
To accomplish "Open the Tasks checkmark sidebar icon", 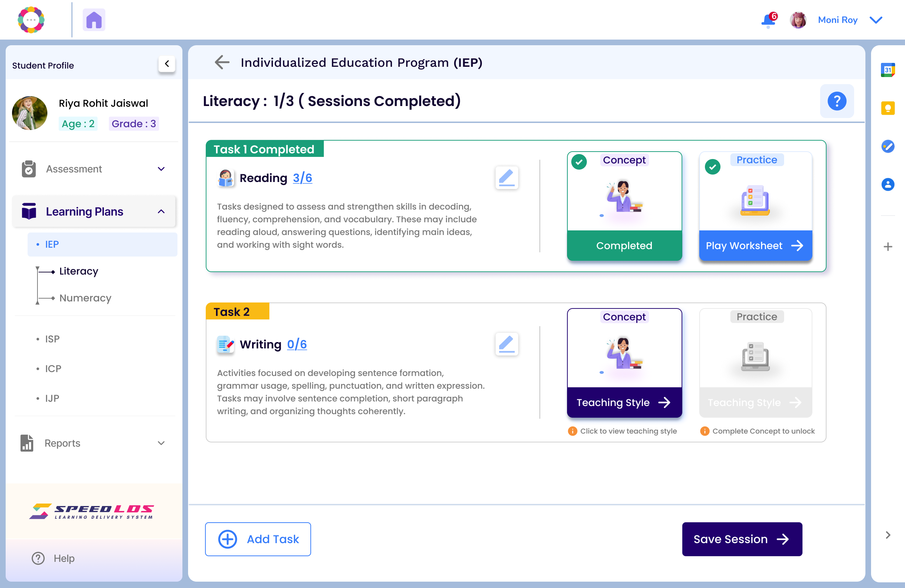I will (x=888, y=146).
